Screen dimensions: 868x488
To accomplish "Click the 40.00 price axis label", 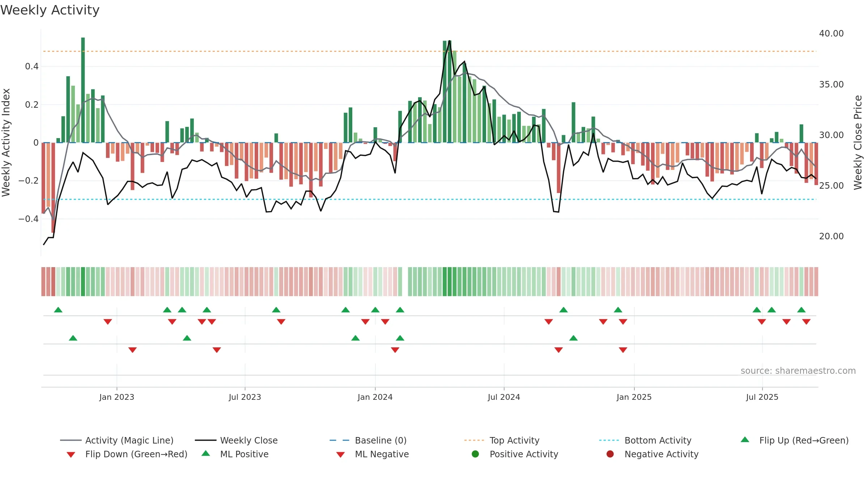I will coord(831,33).
